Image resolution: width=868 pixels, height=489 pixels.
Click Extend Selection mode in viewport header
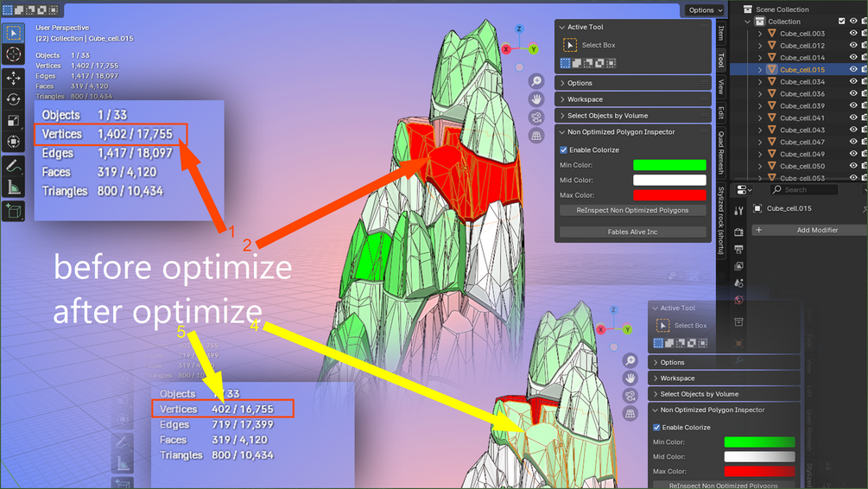[19, 10]
